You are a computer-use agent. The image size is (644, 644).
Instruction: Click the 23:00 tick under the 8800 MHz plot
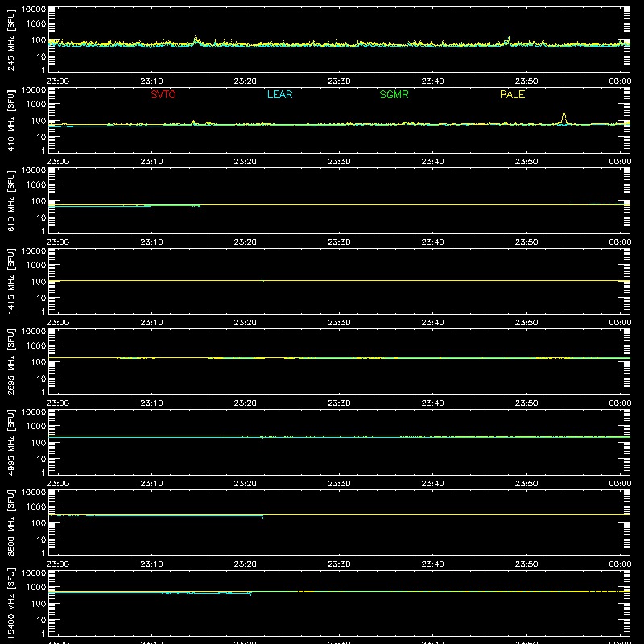pos(58,564)
